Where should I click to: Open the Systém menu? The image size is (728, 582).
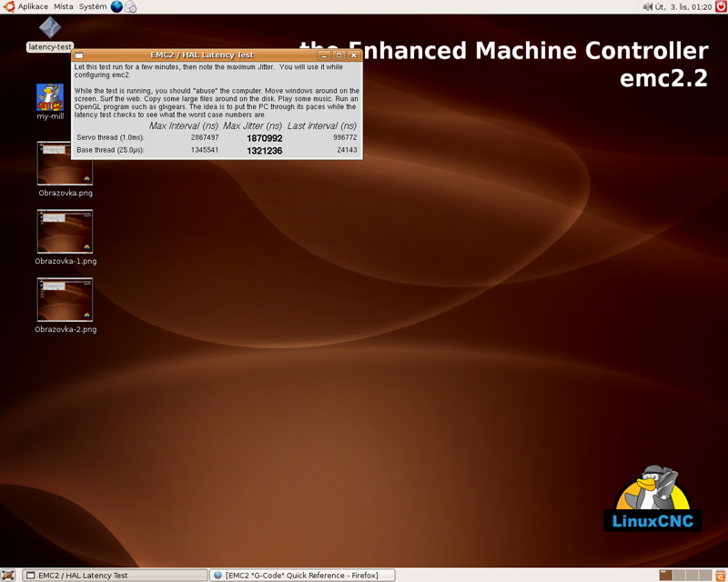click(92, 6)
